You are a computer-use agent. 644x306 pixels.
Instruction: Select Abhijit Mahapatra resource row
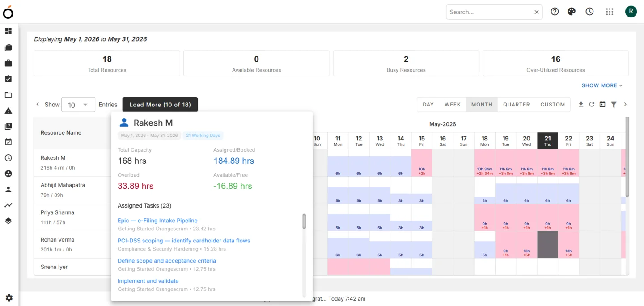point(72,190)
